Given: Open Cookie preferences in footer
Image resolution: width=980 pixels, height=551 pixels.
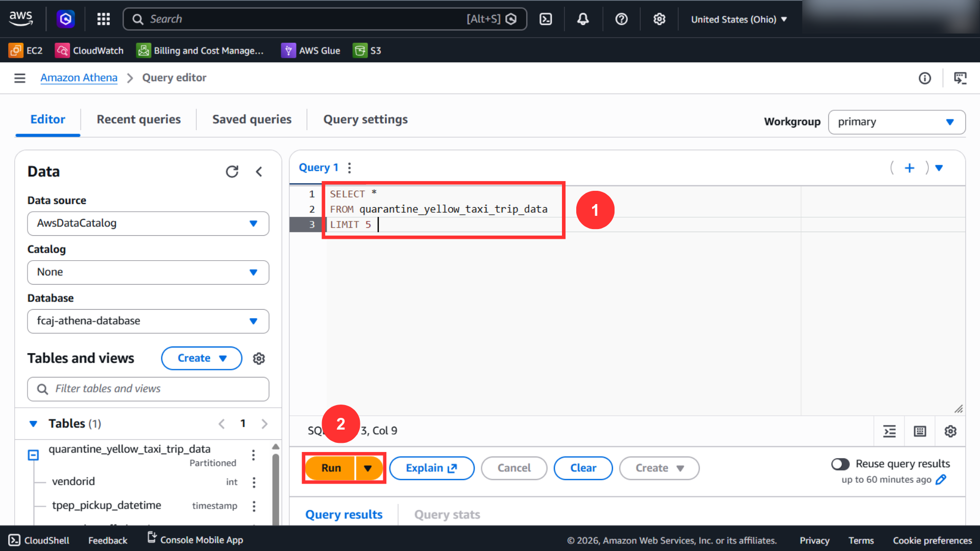Looking at the screenshot, I should (x=932, y=540).
